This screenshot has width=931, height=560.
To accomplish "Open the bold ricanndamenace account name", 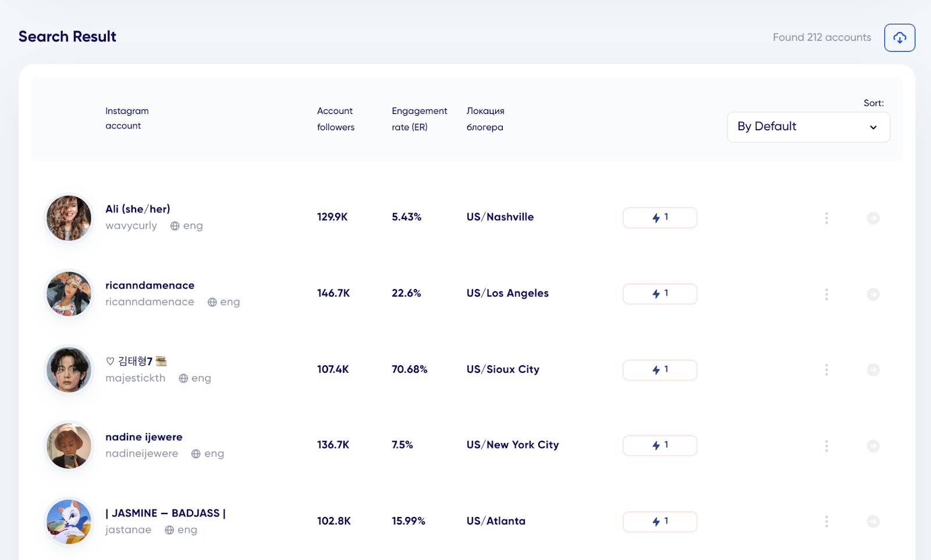I will pos(150,286).
